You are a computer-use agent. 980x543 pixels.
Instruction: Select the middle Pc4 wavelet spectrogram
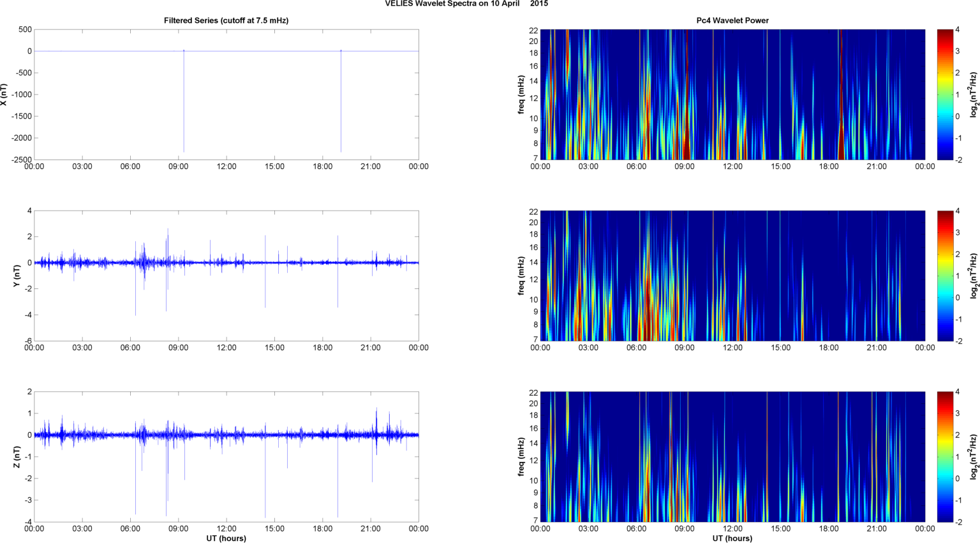[732, 276]
